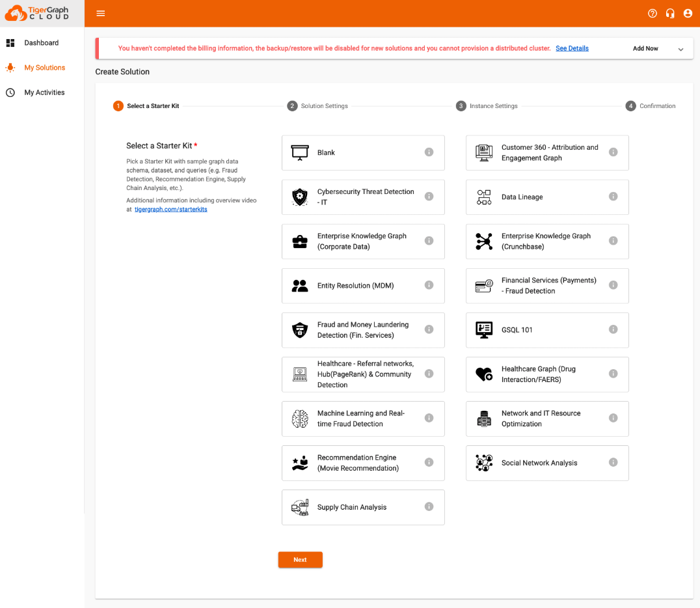The image size is (700, 608).
Task: Show info for Financial Services Fraud Detection
Action: (613, 285)
